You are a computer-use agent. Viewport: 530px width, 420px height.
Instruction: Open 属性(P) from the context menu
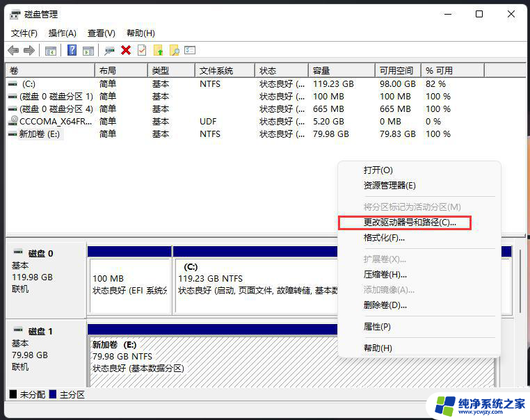click(x=377, y=327)
